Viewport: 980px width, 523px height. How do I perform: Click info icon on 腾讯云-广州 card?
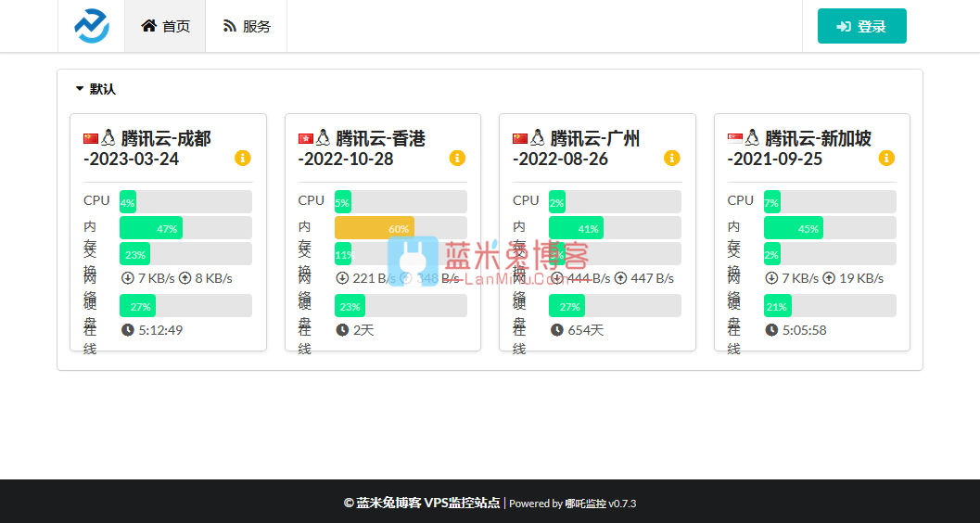click(671, 158)
